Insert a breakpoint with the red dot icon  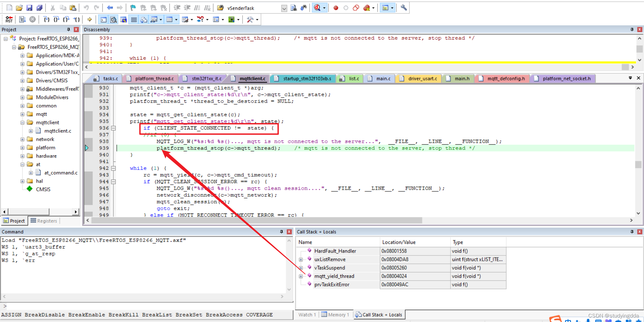336,8
